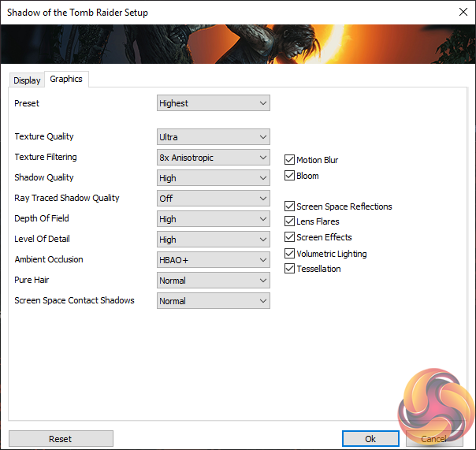Click the Pure Hair label
The width and height of the screenshot is (476, 450).
coord(32,280)
